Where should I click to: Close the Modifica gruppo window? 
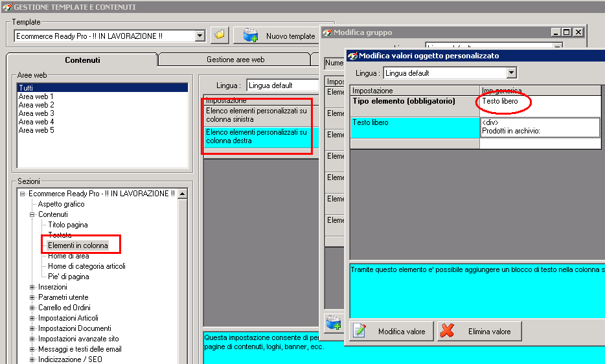pos(578,32)
